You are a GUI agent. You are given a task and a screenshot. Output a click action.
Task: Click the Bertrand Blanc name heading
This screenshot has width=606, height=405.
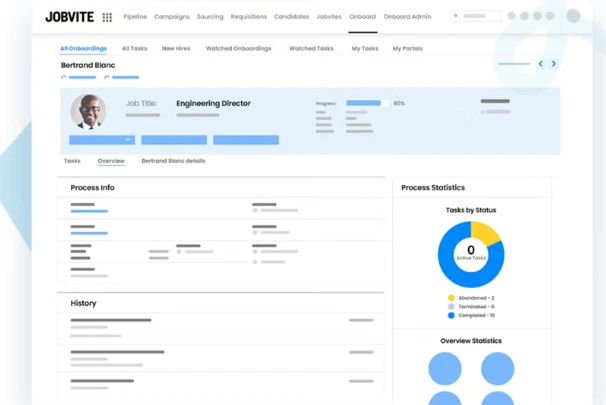(88, 65)
